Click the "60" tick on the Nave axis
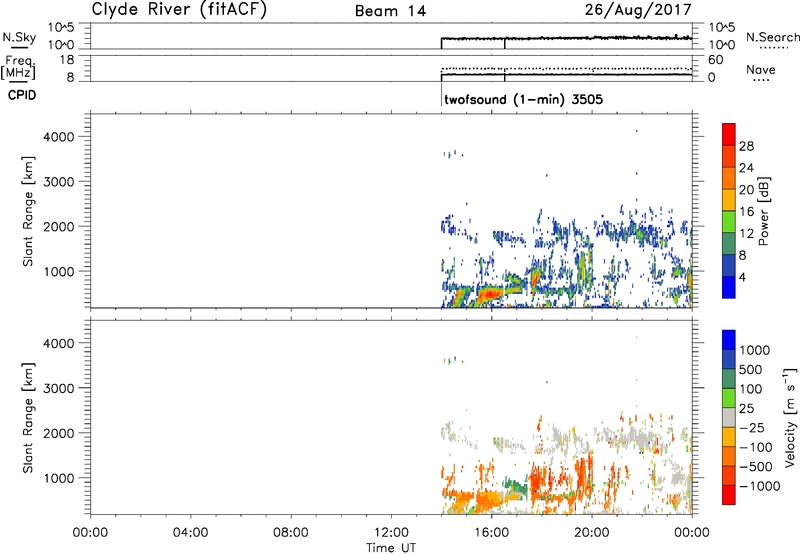 pos(715,60)
